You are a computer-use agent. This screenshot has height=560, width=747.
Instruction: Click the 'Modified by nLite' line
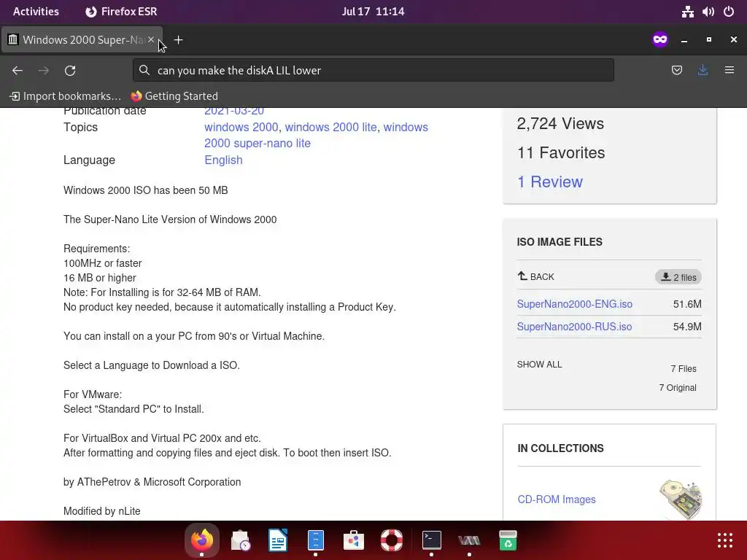(x=102, y=511)
